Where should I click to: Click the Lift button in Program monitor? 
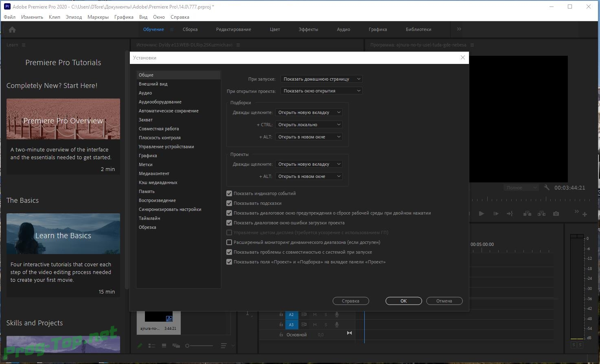point(527,213)
